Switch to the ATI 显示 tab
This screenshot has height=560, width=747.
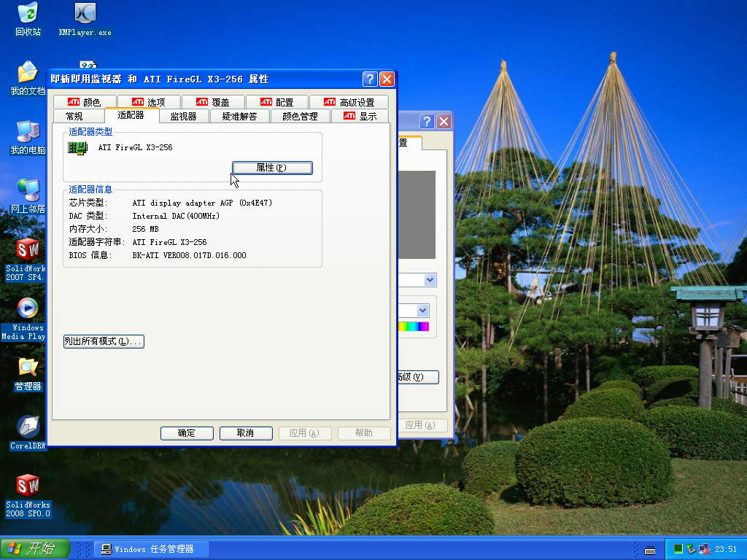[360, 116]
